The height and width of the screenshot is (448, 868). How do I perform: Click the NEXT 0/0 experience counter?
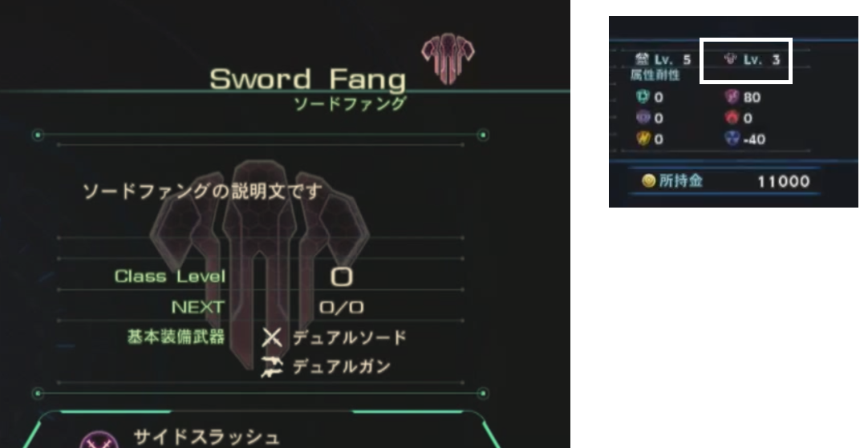[342, 308]
